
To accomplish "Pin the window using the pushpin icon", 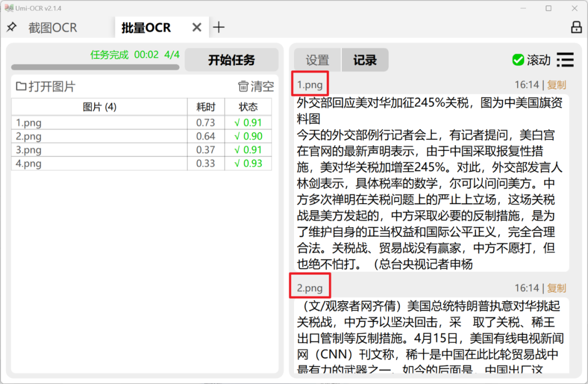I will point(11,27).
